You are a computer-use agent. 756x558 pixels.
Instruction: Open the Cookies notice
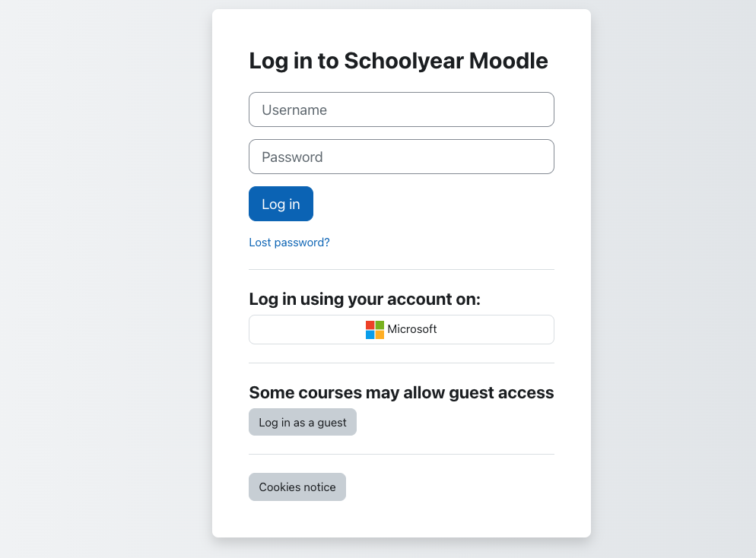point(297,487)
